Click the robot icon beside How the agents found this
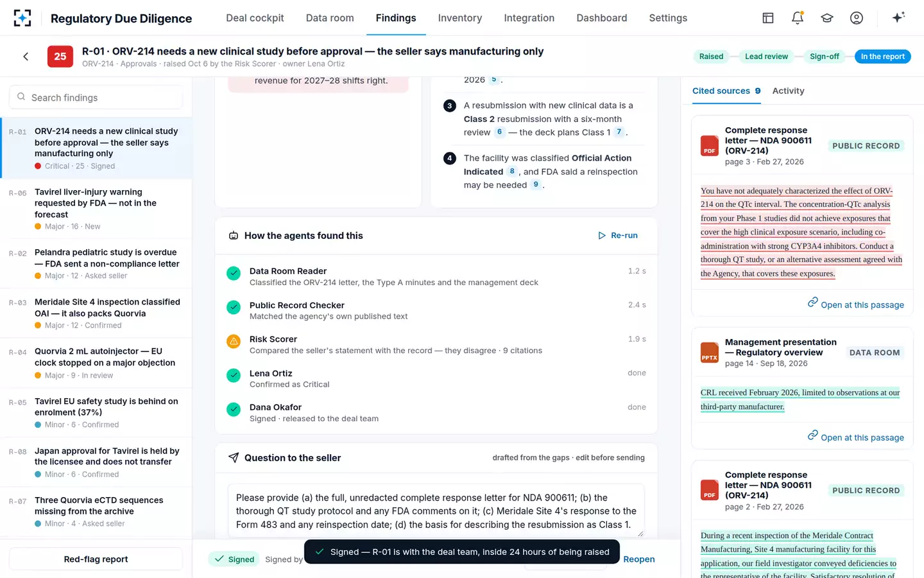 pos(234,236)
